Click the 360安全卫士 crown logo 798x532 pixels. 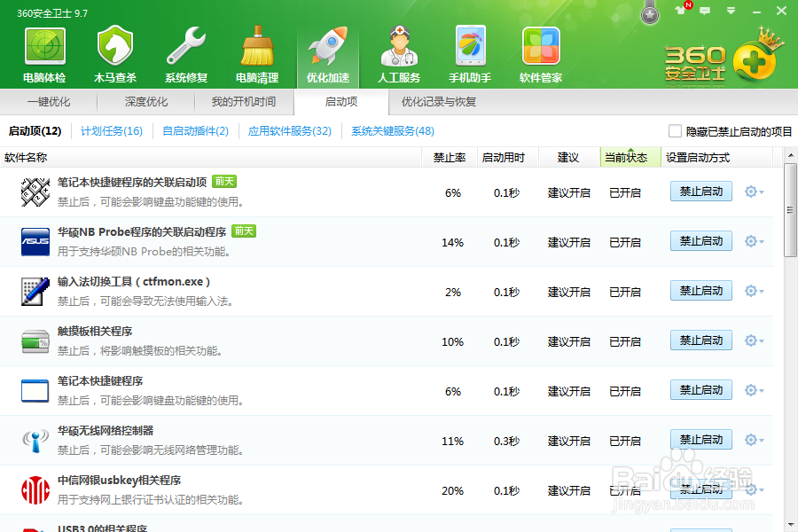pos(724,59)
